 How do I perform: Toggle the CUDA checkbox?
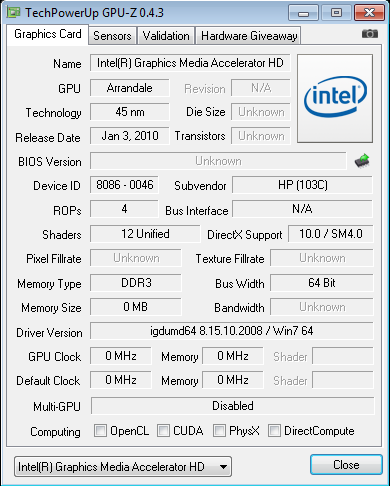click(x=163, y=430)
